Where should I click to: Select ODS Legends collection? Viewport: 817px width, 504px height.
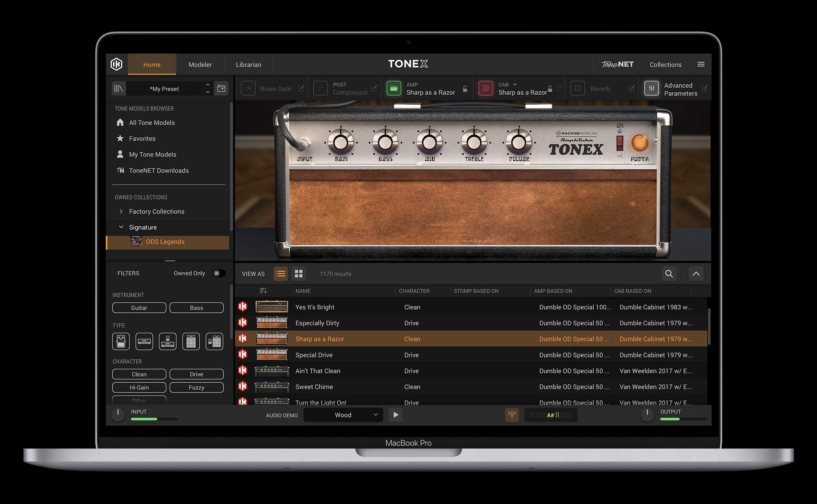(168, 242)
